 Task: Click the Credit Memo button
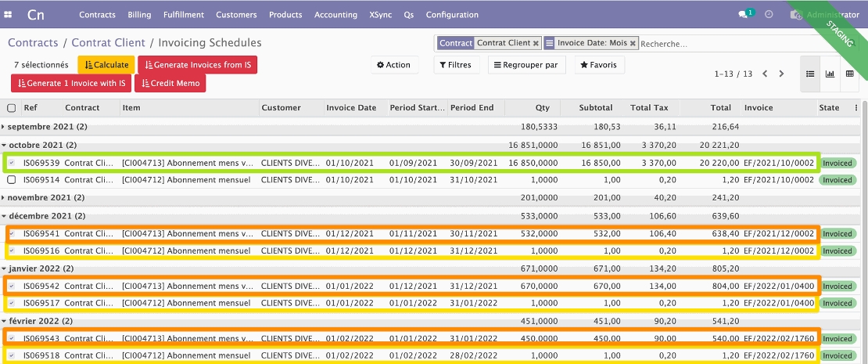tap(170, 83)
